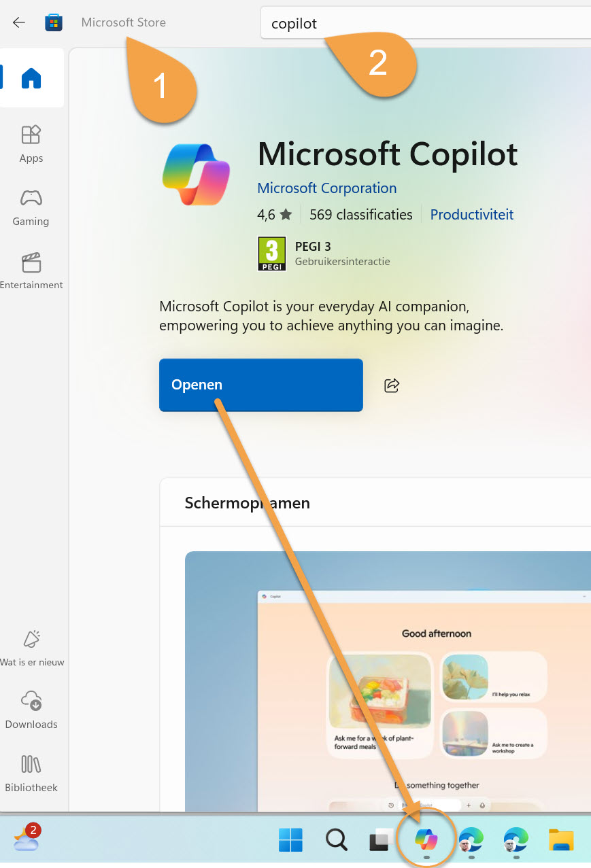The height and width of the screenshot is (868, 591).
Task: Open the Bibliotheek library
Action: tap(31, 774)
